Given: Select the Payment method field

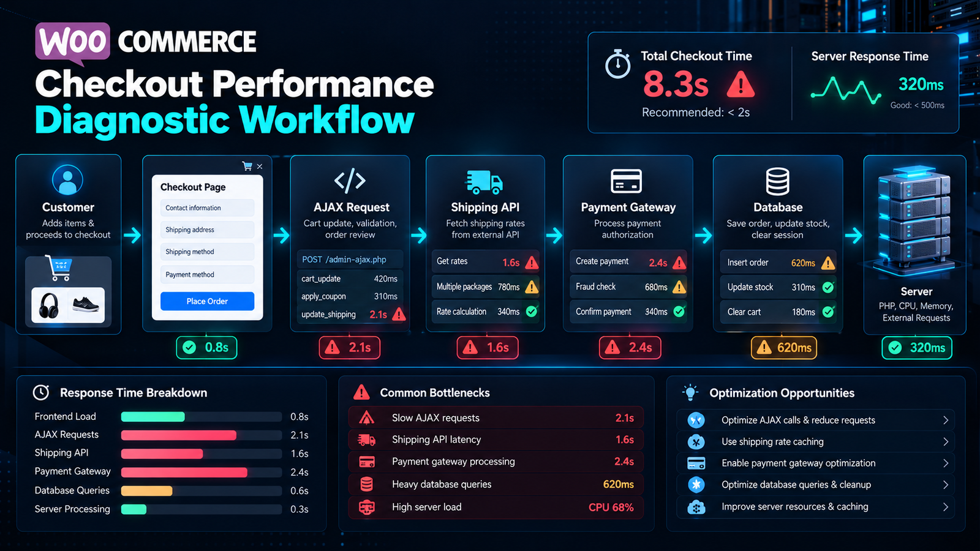Looking at the screenshot, I should click(x=207, y=275).
